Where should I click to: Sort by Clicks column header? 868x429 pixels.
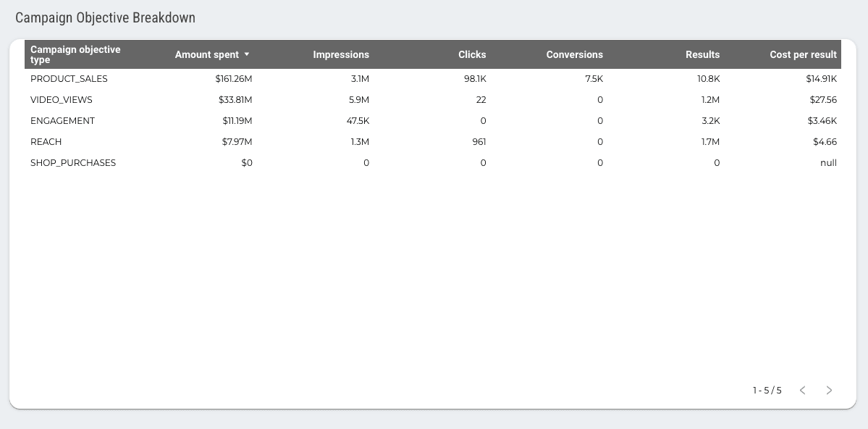[x=472, y=54]
